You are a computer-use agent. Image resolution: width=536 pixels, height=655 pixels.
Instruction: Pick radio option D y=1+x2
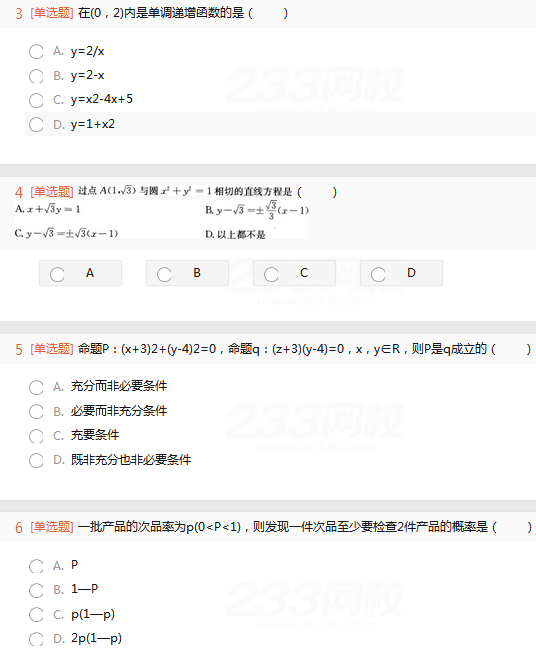36,124
